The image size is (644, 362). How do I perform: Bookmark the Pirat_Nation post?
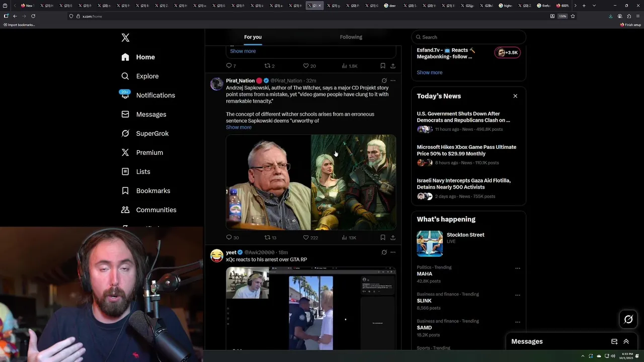(x=383, y=238)
